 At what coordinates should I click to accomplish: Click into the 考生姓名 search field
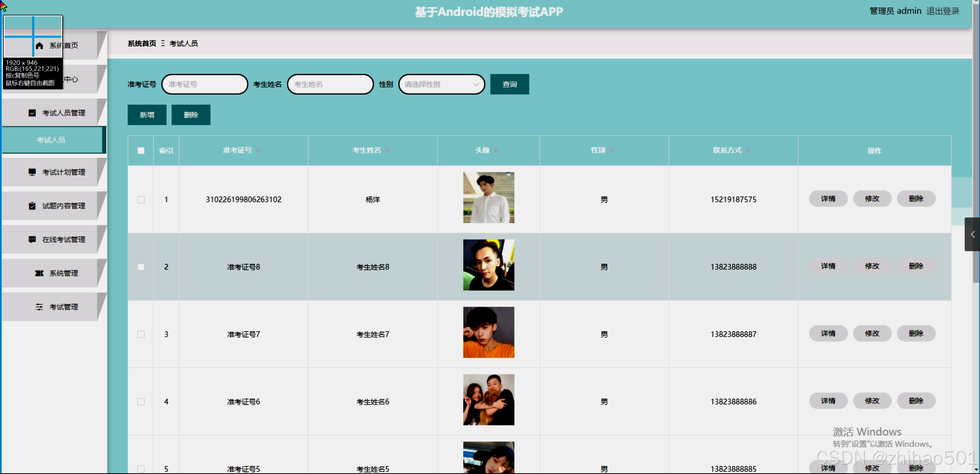330,85
